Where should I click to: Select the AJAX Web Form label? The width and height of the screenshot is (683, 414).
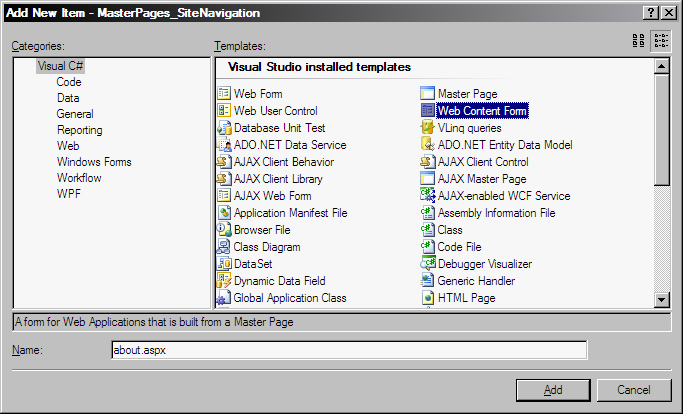pyautogui.click(x=273, y=196)
